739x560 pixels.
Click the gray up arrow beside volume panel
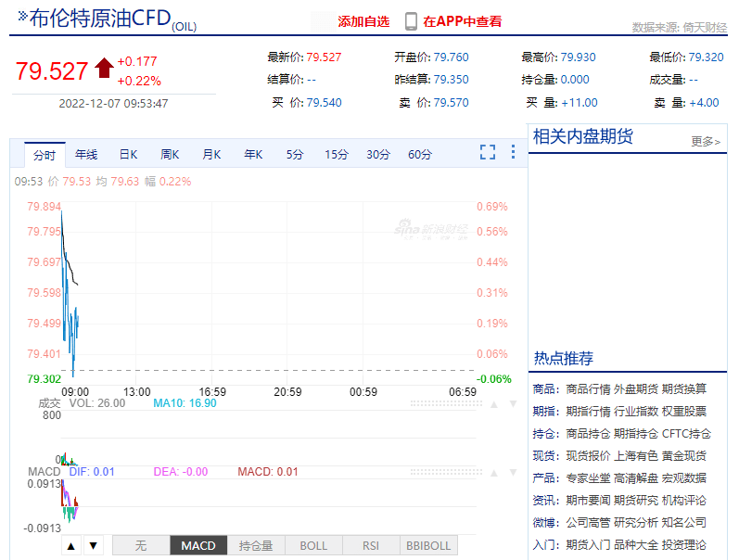click(494, 404)
